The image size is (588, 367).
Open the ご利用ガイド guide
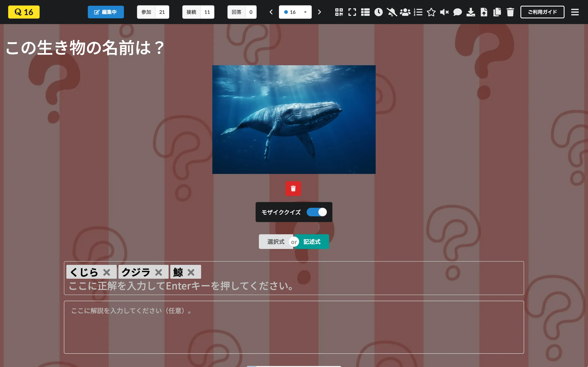pos(542,12)
